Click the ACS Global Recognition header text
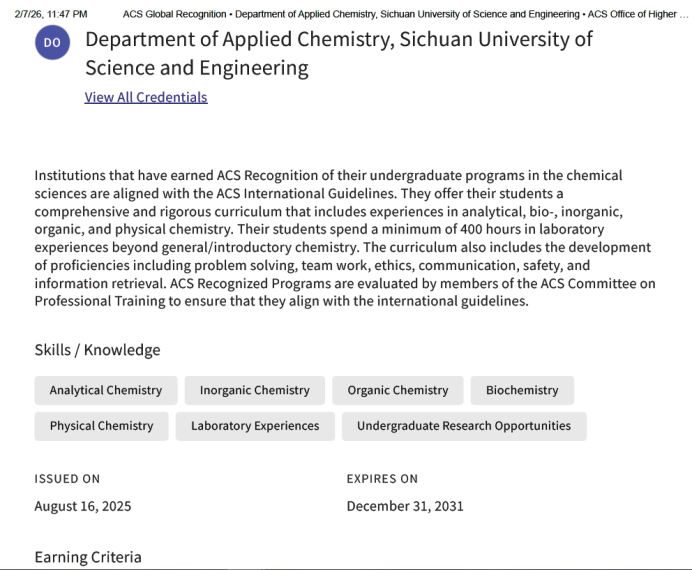The width and height of the screenshot is (692, 570). [175, 14]
